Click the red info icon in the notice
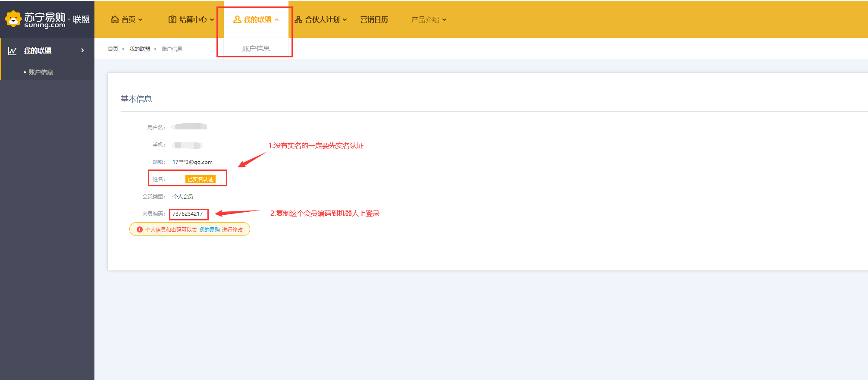868x380 pixels. (x=140, y=229)
